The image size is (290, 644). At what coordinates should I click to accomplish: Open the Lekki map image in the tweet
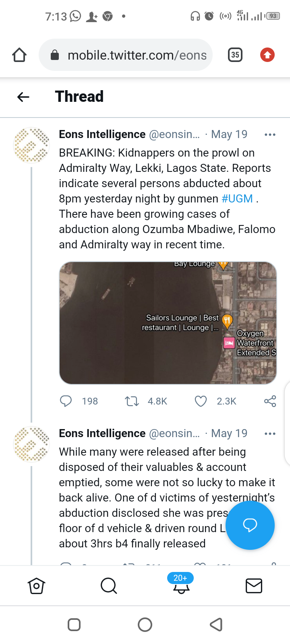tap(168, 323)
